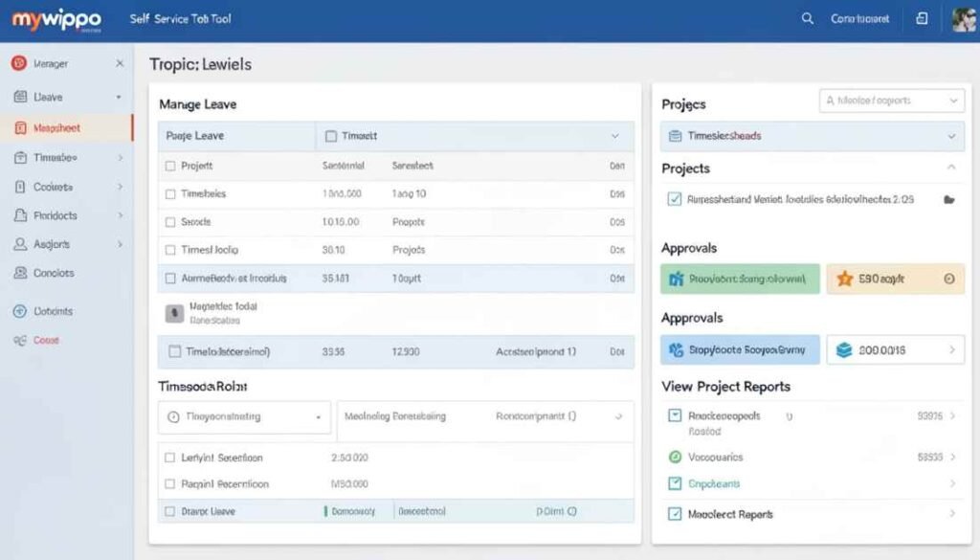Uncheck the checked box under Projects heading
The width and height of the screenshot is (980, 560).
pyautogui.click(x=674, y=200)
